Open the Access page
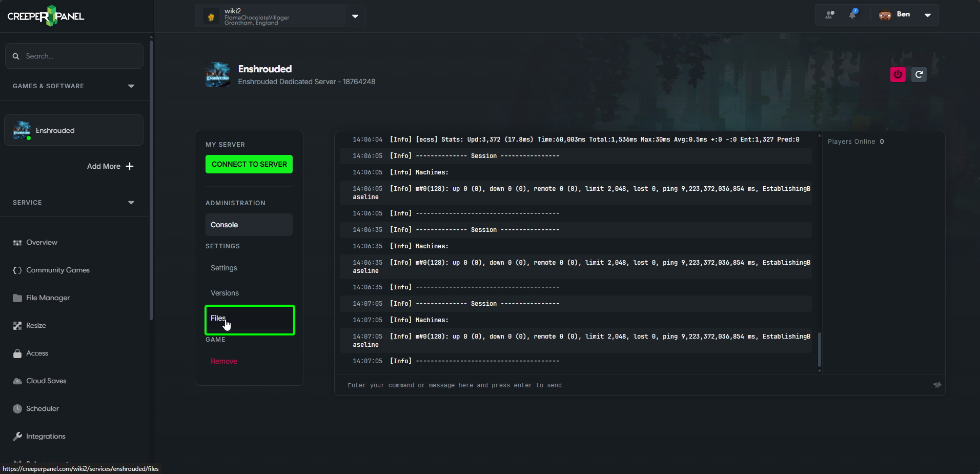The image size is (980, 474). (37, 353)
